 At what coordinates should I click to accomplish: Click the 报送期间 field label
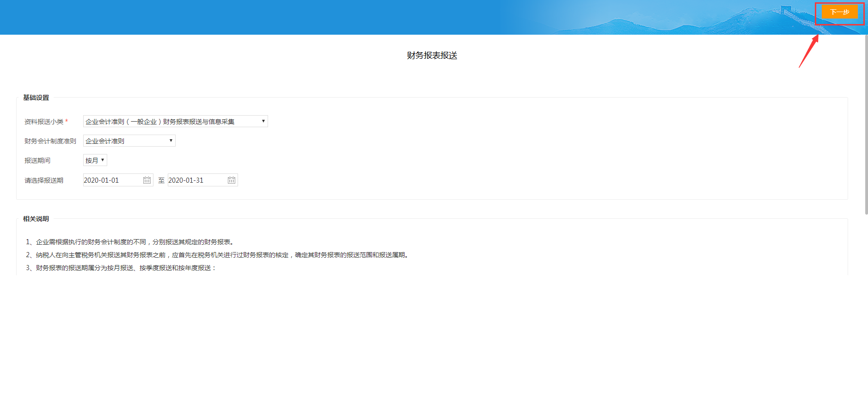[x=37, y=160]
